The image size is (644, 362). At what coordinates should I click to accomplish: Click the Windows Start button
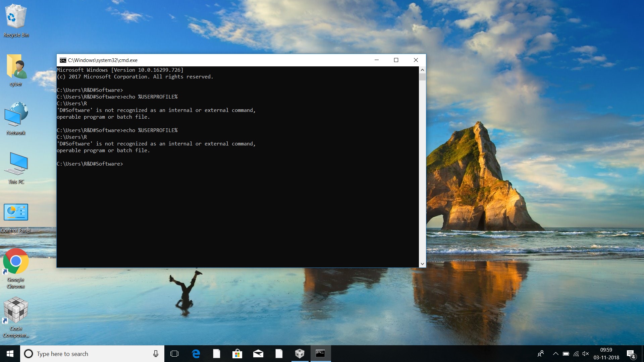coord(10,354)
